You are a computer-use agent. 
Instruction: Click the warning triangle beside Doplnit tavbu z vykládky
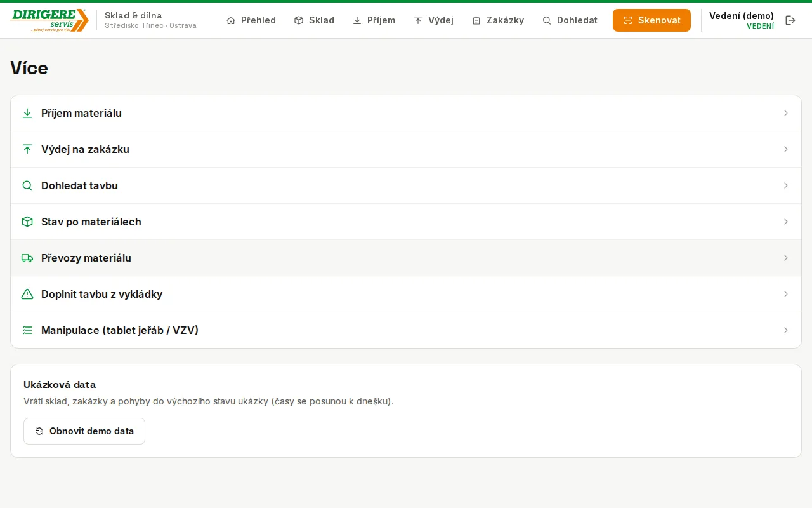[x=27, y=294]
